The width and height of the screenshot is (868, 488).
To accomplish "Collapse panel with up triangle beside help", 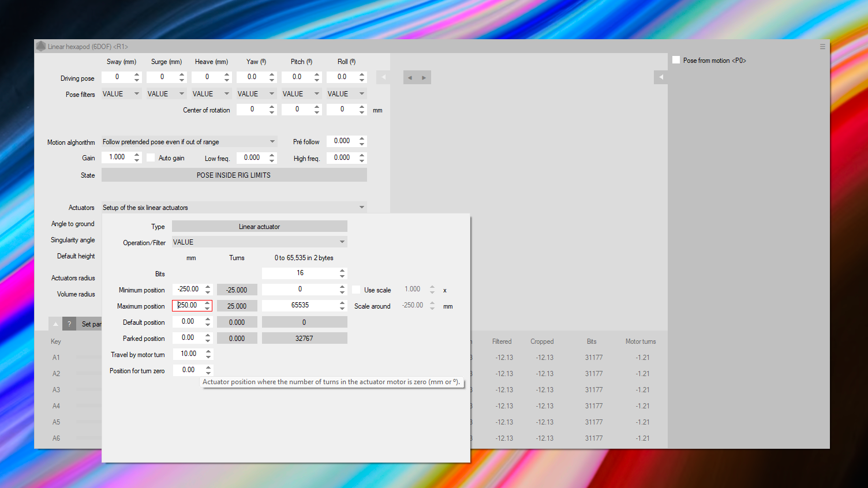I will (55, 324).
